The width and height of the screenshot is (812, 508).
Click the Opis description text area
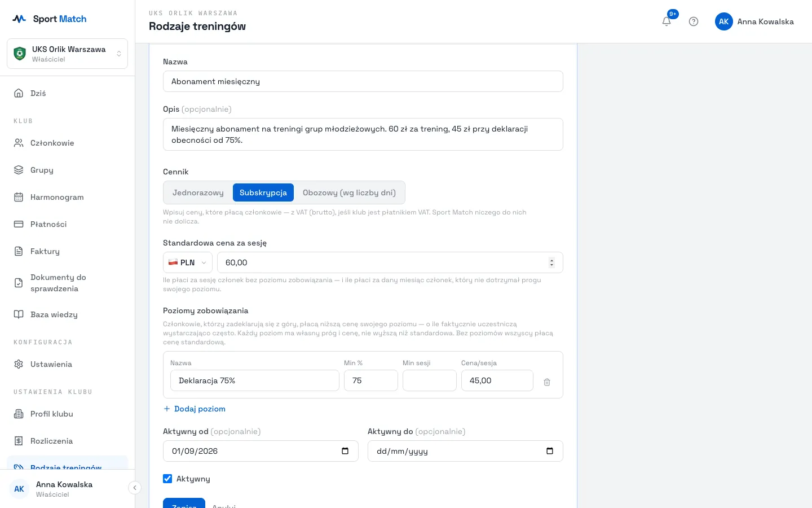(x=363, y=134)
